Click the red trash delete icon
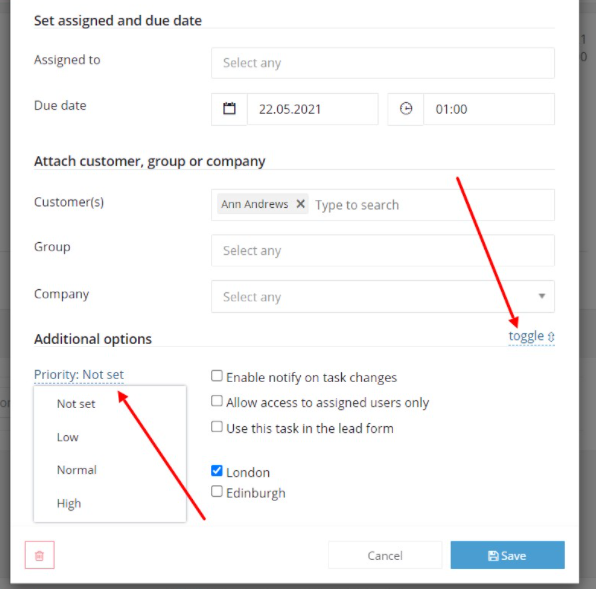The width and height of the screenshot is (596, 589). coord(40,556)
